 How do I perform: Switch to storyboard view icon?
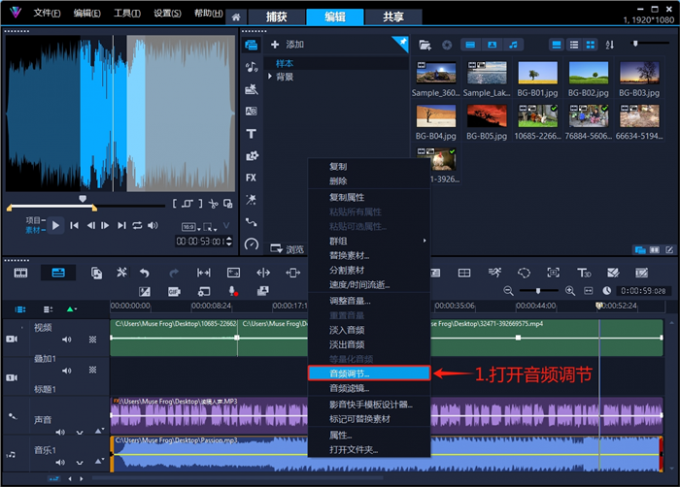click(21, 273)
